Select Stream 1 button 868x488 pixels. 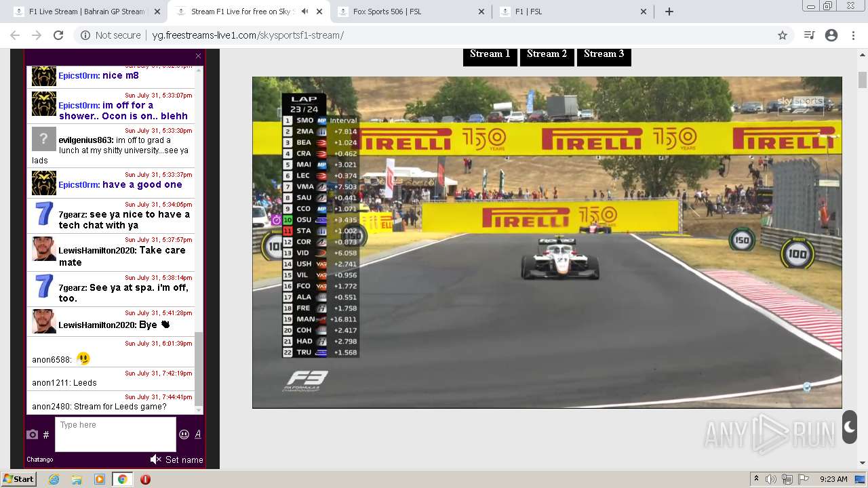coord(490,55)
